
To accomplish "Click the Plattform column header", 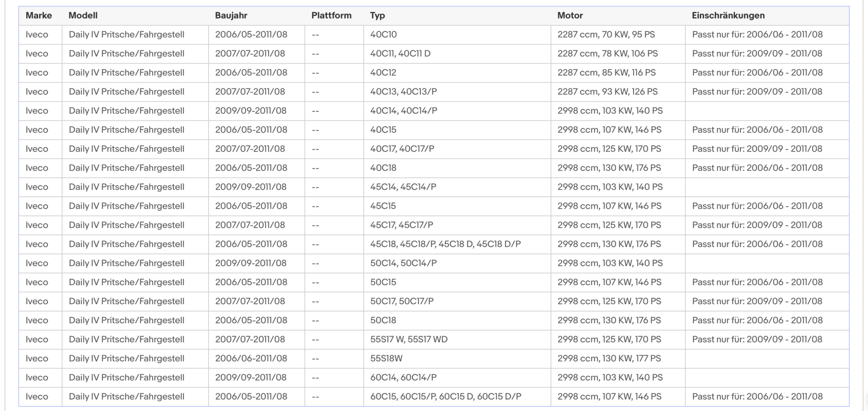I will tap(331, 16).
